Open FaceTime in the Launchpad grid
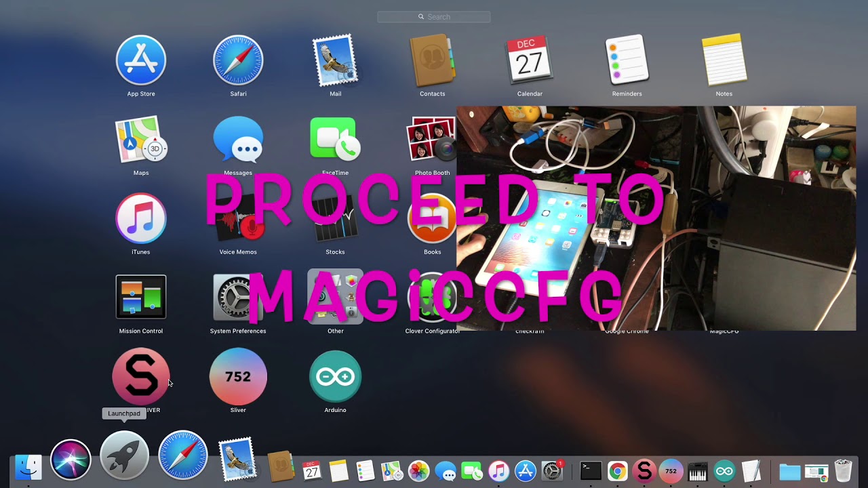Viewport: 868px width, 488px height. pos(336,140)
